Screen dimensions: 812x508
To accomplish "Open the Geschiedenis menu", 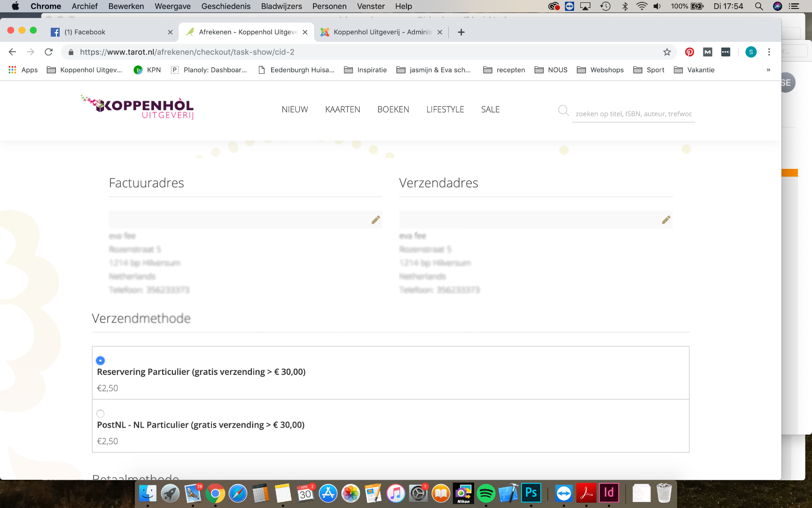I will click(226, 6).
